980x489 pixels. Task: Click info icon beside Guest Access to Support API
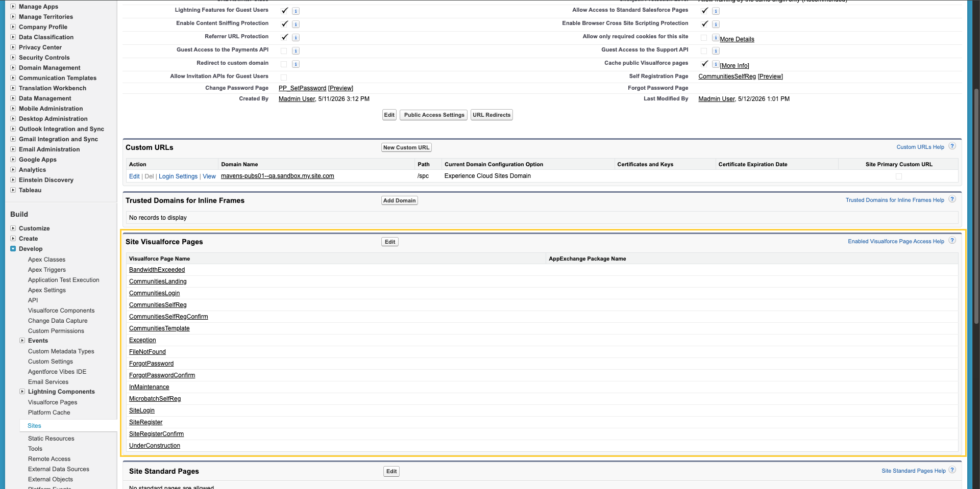[x=716, y=50]
